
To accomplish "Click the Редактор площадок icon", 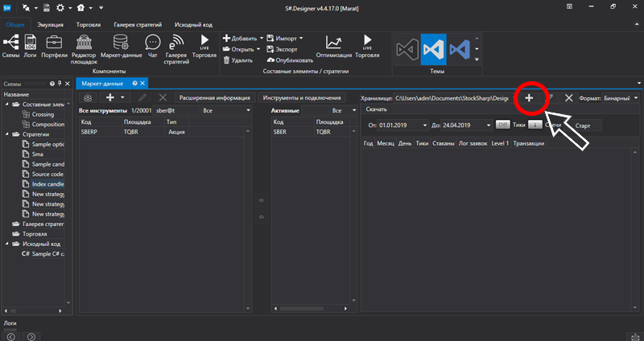I will point(85,43).
